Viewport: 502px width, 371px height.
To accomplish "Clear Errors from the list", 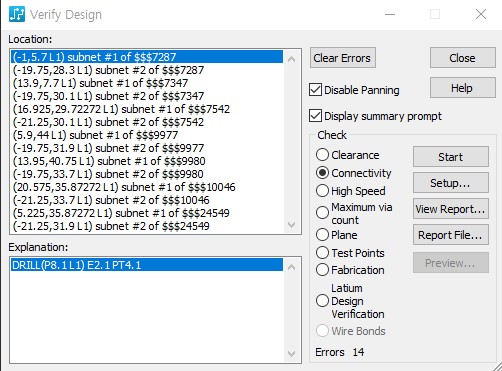I will 343,58.
